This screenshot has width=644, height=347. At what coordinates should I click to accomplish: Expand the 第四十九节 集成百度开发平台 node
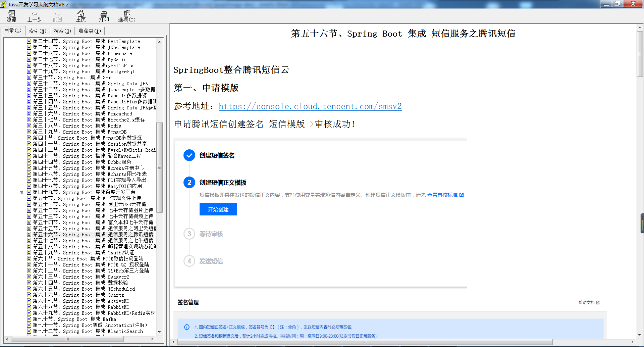click(x=21, y=193)
